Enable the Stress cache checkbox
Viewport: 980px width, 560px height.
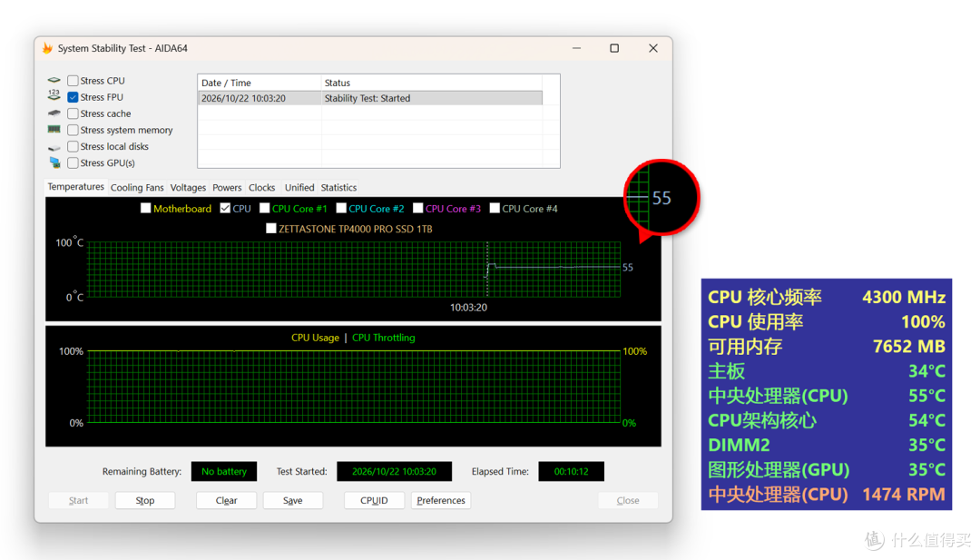(x=73, y=113)
